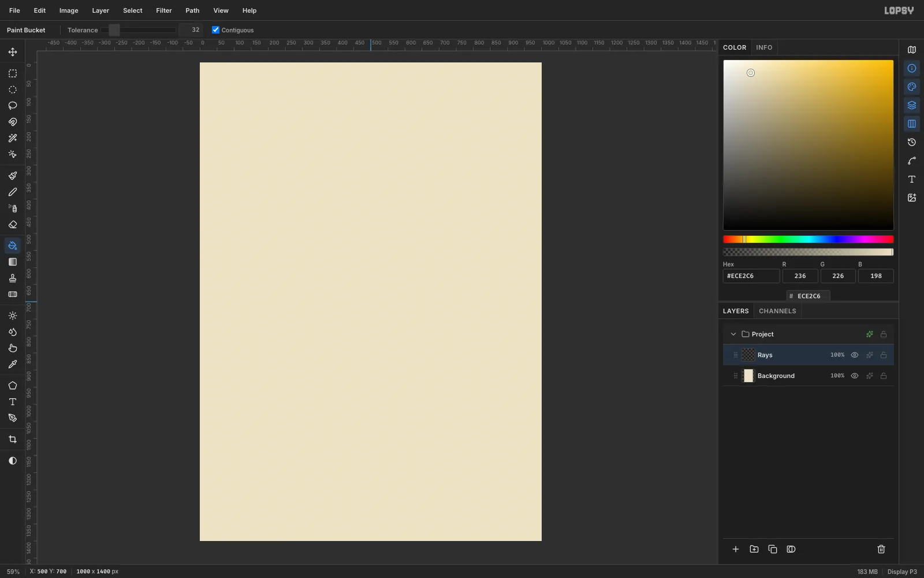Viewport: 924px width, 578px height.
Task: Select the Crop tool
Action: [x=13, y=439]
